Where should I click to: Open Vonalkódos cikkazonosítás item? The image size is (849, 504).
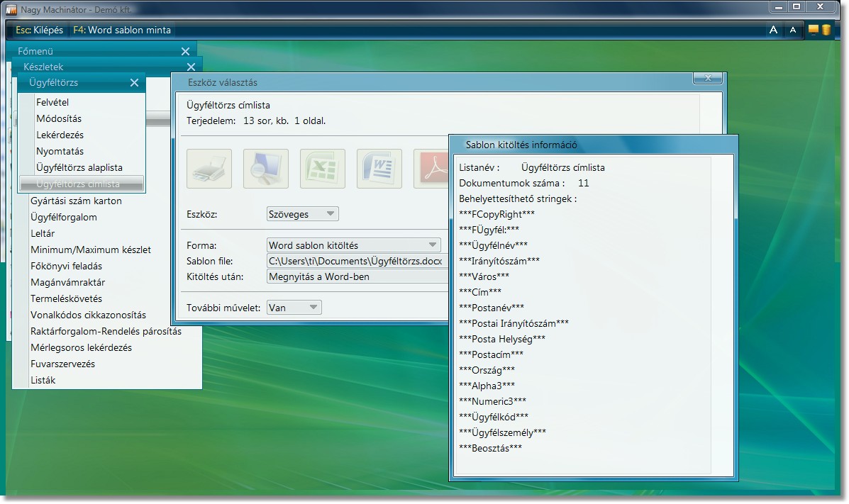point(88,315)
